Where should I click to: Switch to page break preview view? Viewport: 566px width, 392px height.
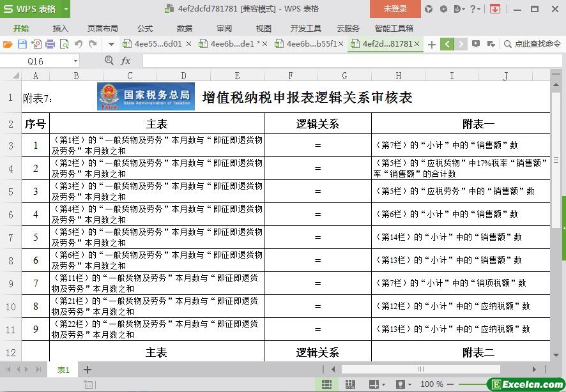pos(350,384)
